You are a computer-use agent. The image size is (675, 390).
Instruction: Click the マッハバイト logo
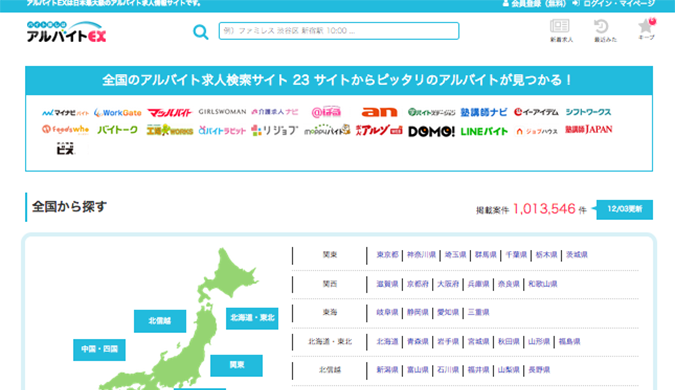[170, 113]
